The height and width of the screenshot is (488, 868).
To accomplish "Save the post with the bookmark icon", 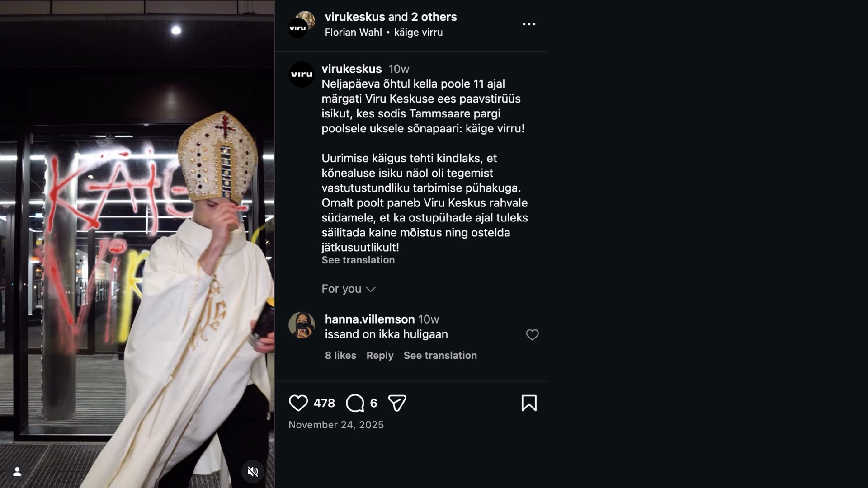I will [529, 403].
